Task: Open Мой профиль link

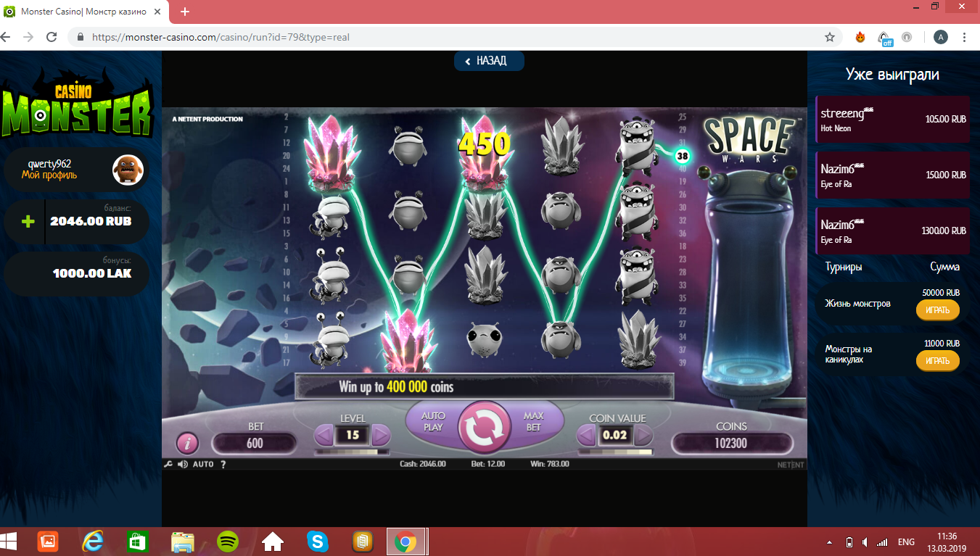Action: (x=49, y=175)
